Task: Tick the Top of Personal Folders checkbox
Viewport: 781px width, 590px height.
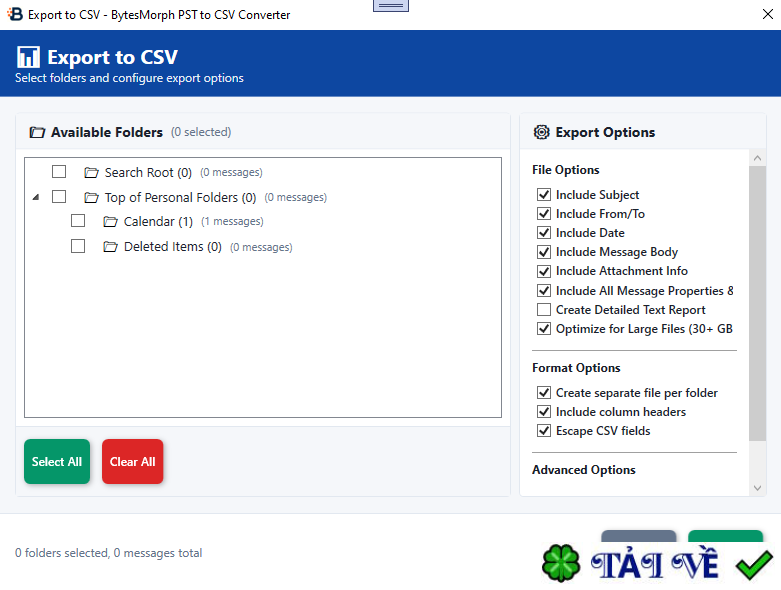Action: 59,197
